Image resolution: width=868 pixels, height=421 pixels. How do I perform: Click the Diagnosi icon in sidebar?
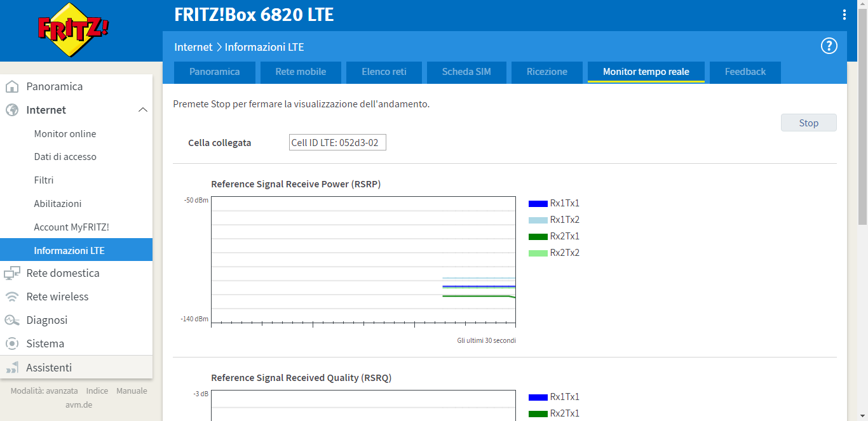(x=12, y=320)
